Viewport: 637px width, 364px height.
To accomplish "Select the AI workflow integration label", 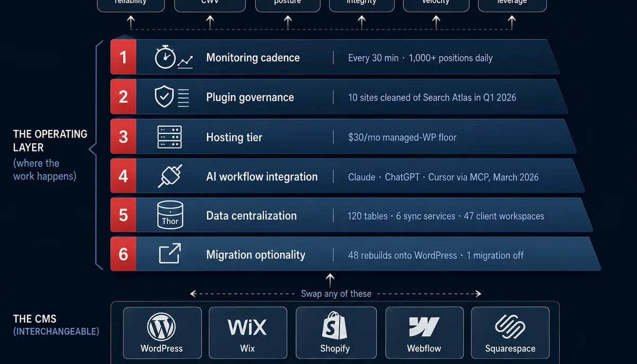I will [262, 177].
